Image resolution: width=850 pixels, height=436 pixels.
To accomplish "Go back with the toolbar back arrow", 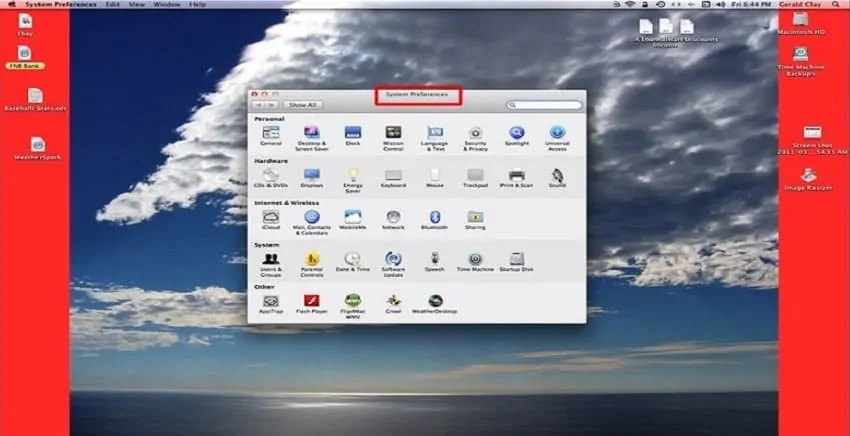I will click(x=260, y=105).
